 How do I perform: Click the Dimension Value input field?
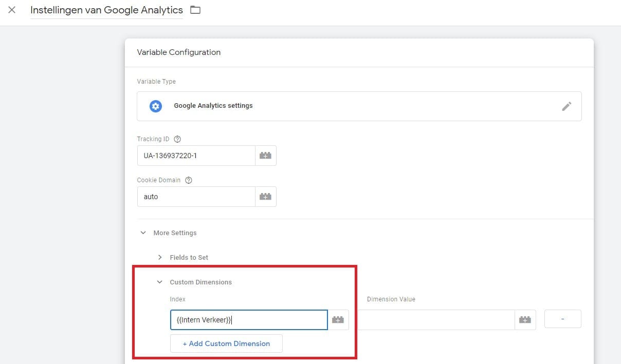pyautogui.click(x=436, y=320)
